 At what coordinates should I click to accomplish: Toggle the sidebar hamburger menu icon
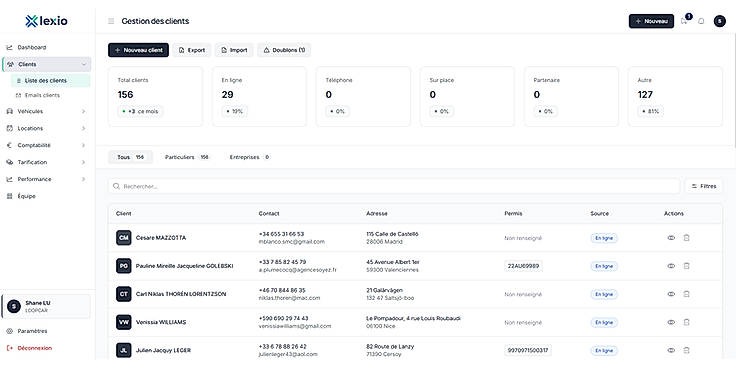(x=111, y=21)
